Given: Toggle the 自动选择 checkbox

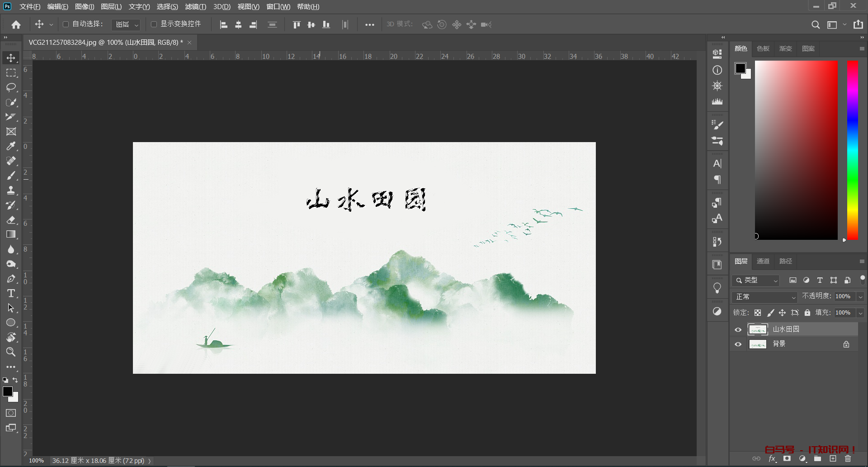Looking at the screenshot, I should pyautogui.click(x=66, y=24).
